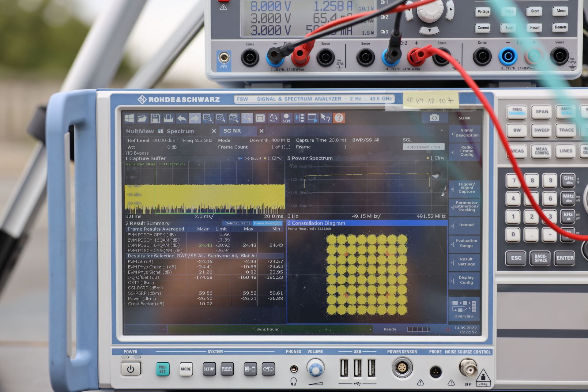Toggle the Selected Frame result view
Viewport: 588px width, 392px height.
238,223
